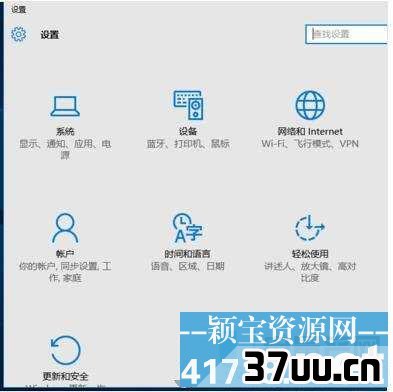Open the 轻松使用 dashed clock icon
The width and height of the screenshot is (393, 392).
[x=310, y=228]
